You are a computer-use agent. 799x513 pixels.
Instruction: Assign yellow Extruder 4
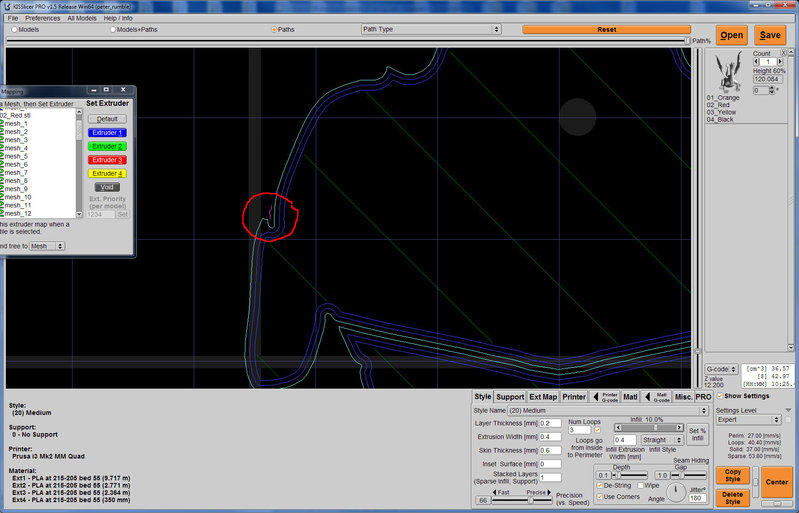[107, 174]
